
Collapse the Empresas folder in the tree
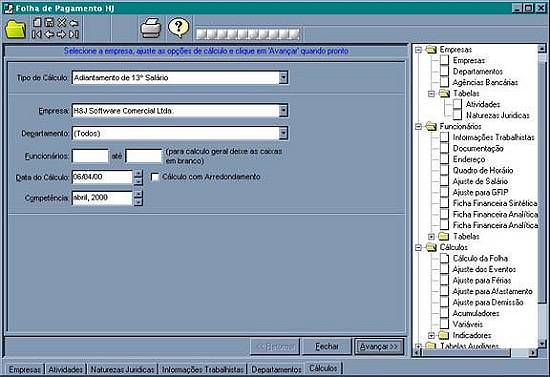coord(418,50)
